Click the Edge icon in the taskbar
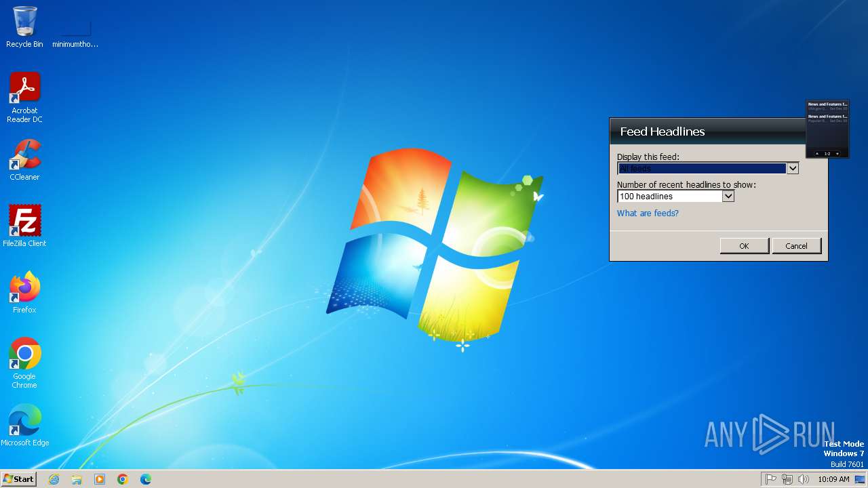 click(146, 479)
